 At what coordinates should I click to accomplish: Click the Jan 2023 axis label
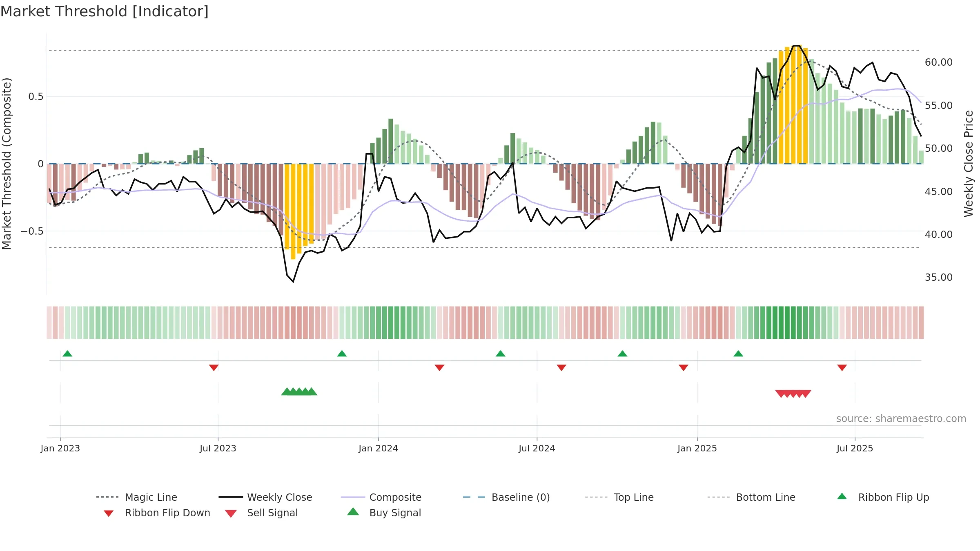coord(60,449)
